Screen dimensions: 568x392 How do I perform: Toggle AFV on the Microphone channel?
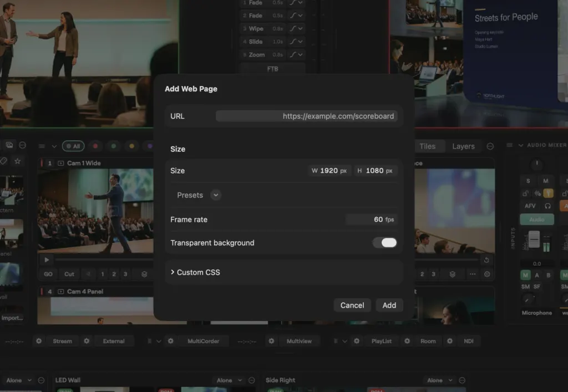[530, 206]
